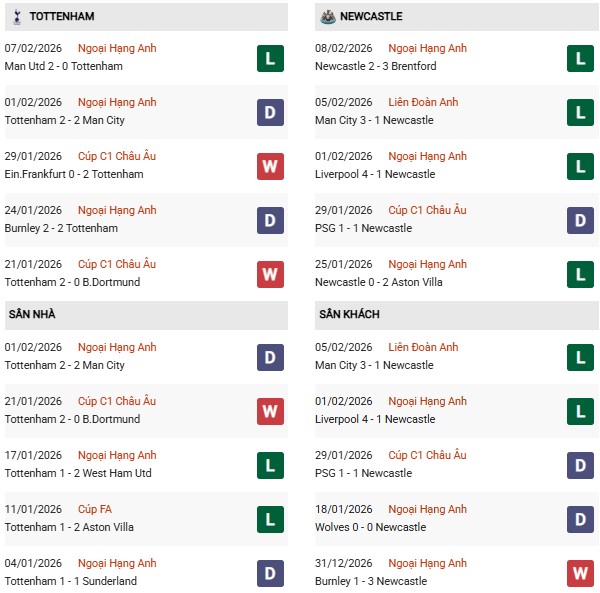Click the L badge for Newcastle 2-3 Brentford

tap(581, 58)
